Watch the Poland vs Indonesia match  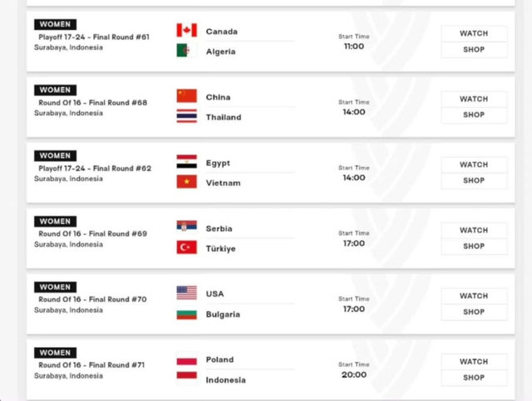pos(474,362)
